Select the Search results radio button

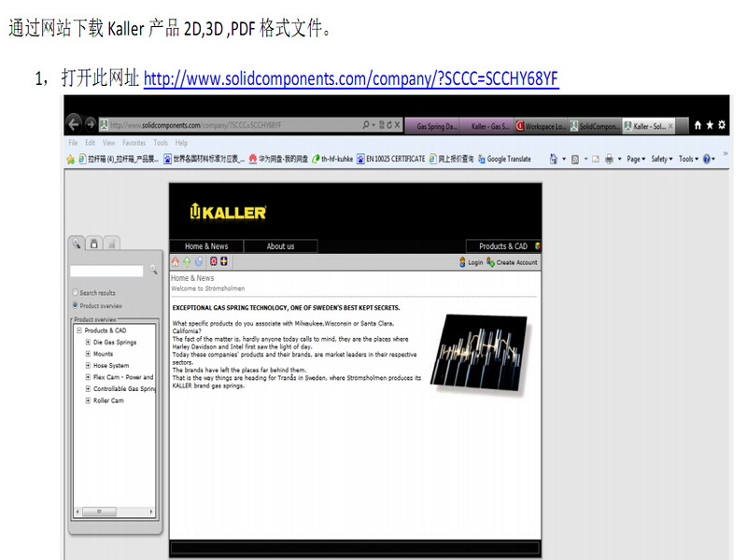(x=75, y=293)
